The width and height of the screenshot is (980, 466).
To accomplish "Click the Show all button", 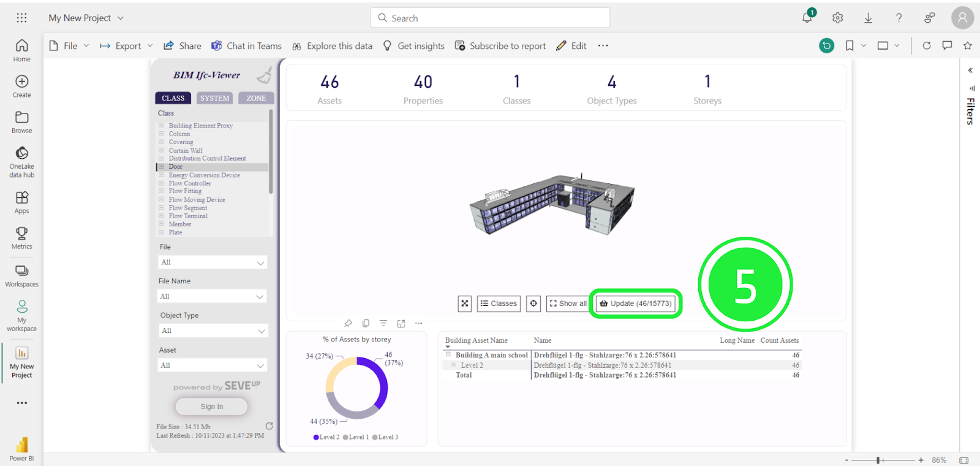I will pos(568,304).
